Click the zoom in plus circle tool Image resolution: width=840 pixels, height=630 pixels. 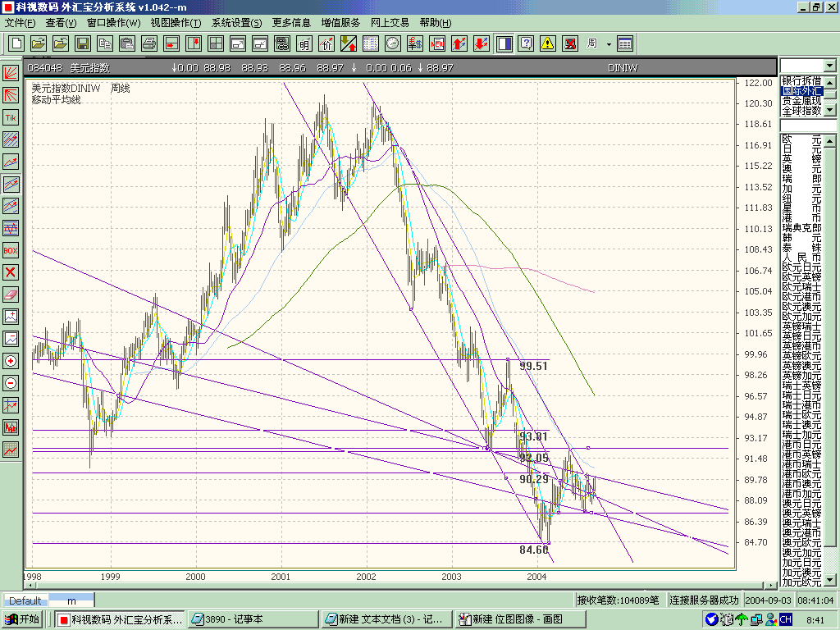tap(11, 361)
